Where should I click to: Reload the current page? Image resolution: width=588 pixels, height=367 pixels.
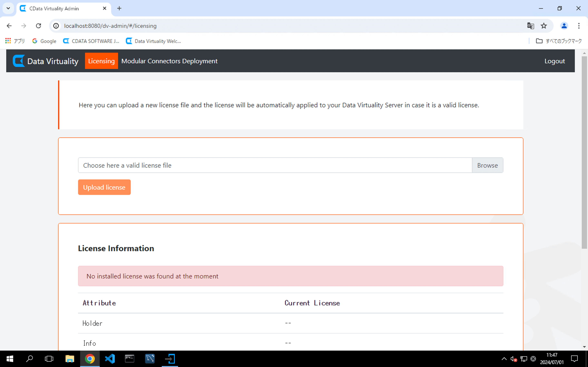(38, 26)
